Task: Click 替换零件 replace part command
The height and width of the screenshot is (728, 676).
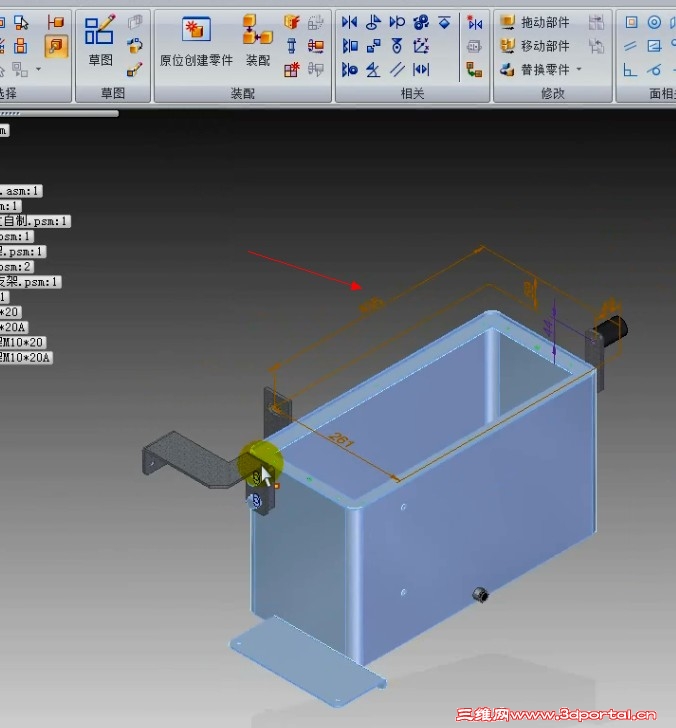Action: click(x=535, y=70)
